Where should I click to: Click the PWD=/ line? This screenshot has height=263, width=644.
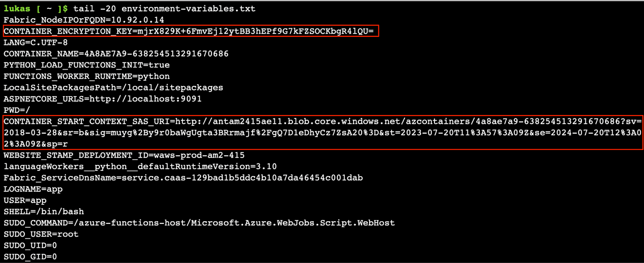click(x=17, y=110)
